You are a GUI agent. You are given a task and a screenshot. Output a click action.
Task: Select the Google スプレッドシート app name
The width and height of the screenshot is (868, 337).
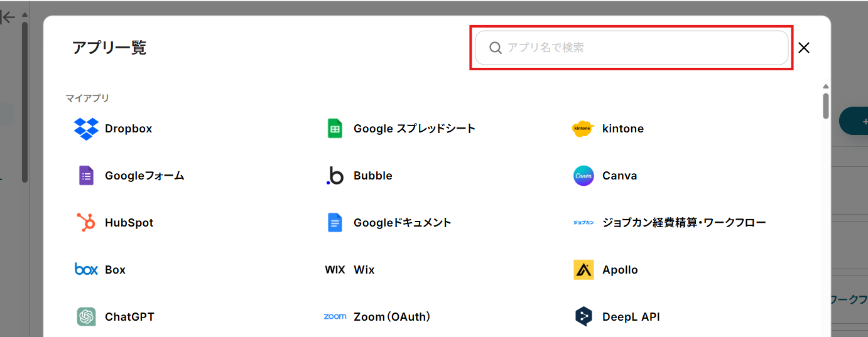tap(415, 129)
